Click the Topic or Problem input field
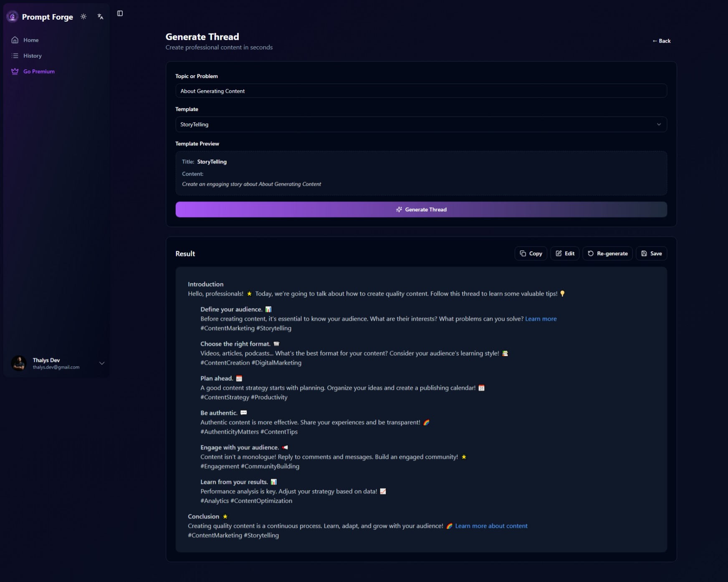 point(421,91)
